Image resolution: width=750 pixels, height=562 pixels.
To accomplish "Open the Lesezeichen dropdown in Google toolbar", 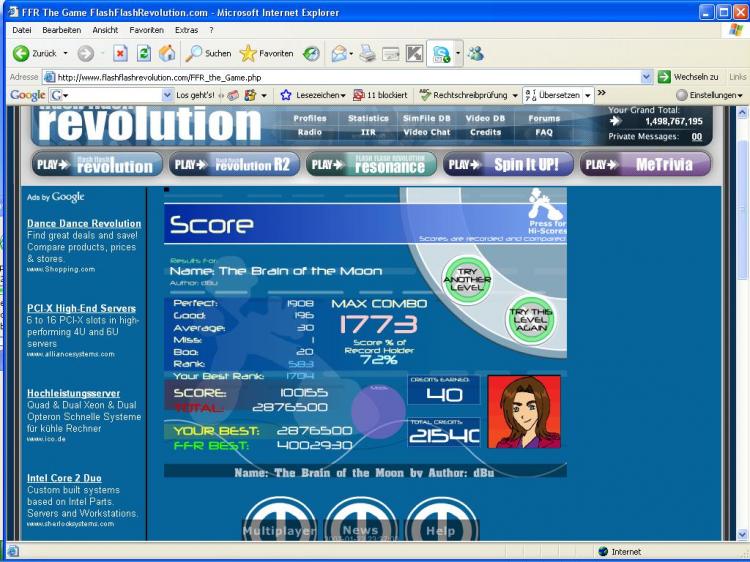I will click(313, 95).
